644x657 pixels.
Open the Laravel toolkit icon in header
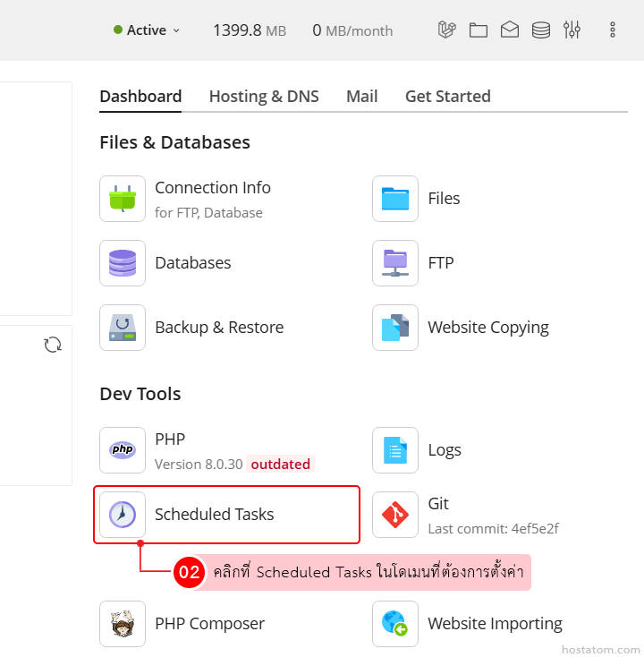pos(447,30)
